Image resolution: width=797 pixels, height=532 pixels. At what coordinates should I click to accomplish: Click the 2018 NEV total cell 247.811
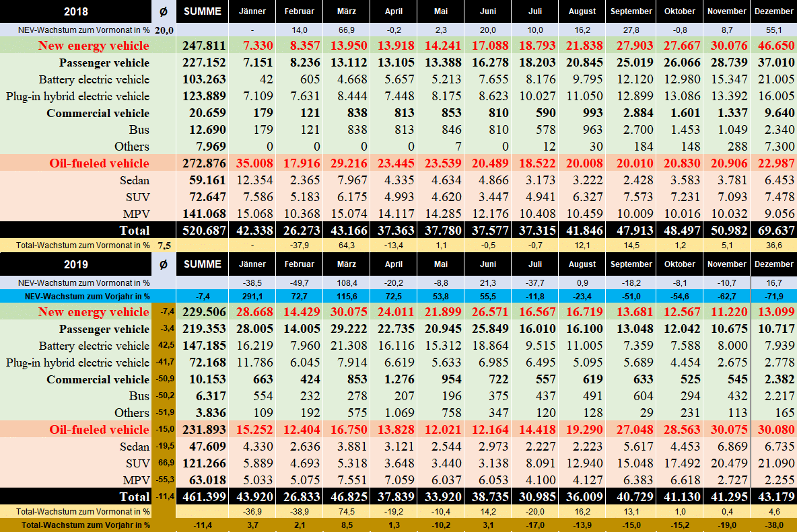click(x=204, y=46)
